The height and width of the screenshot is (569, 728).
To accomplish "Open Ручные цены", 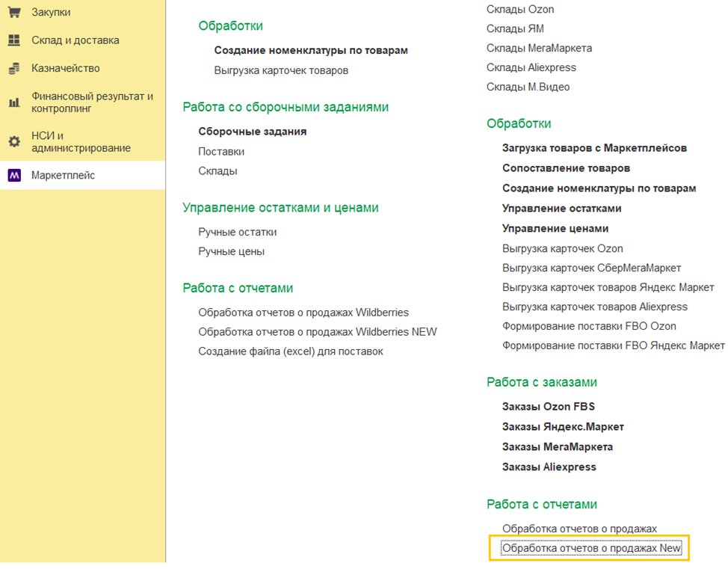I will (x=232, y=251).
